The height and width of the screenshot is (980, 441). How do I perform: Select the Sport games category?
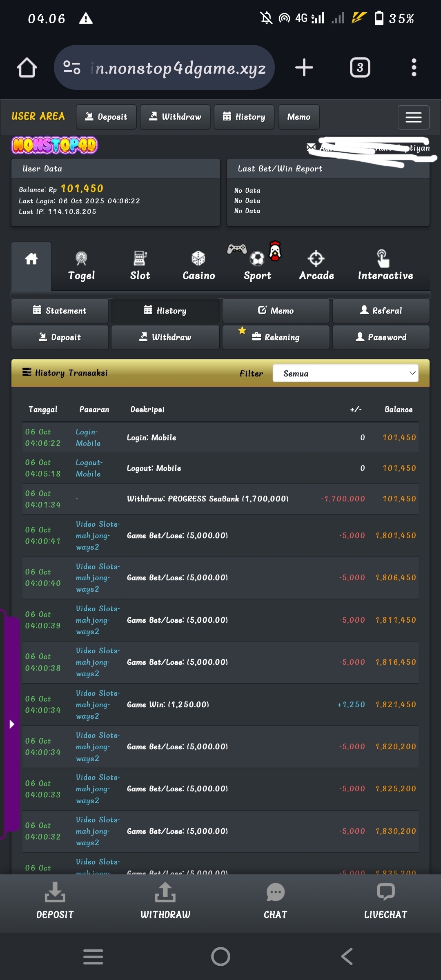(257, 266)
